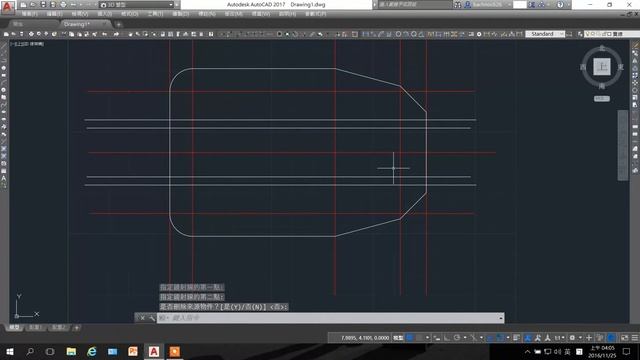640x360 pixels.
Task: Open the WCS dropdown below the ViewCube
Action: click(x=602, y=99)
